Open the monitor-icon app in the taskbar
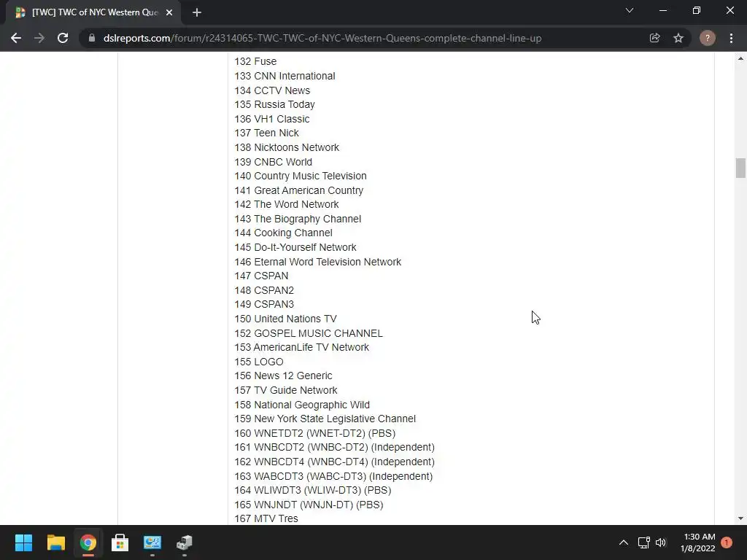Screen dimensions: 747x560 [x=152, y=542]
